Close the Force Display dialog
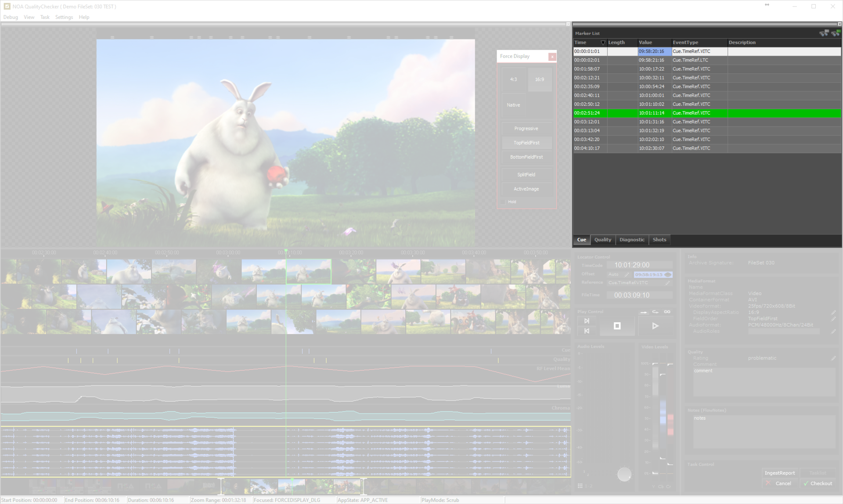 (x=552, y=57)
